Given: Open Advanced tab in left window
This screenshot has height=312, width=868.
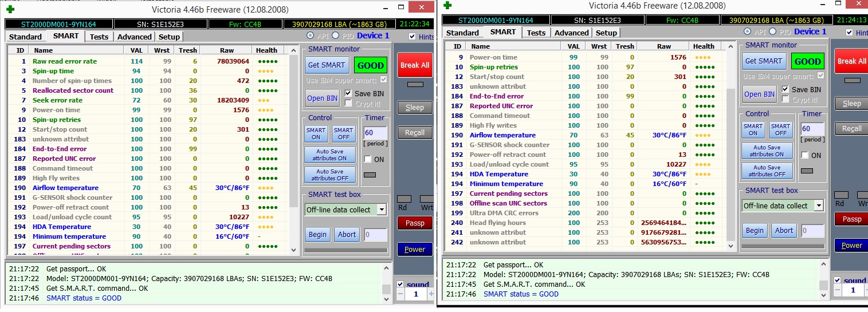Looking at the screenshot, I should tap(135, 37).
